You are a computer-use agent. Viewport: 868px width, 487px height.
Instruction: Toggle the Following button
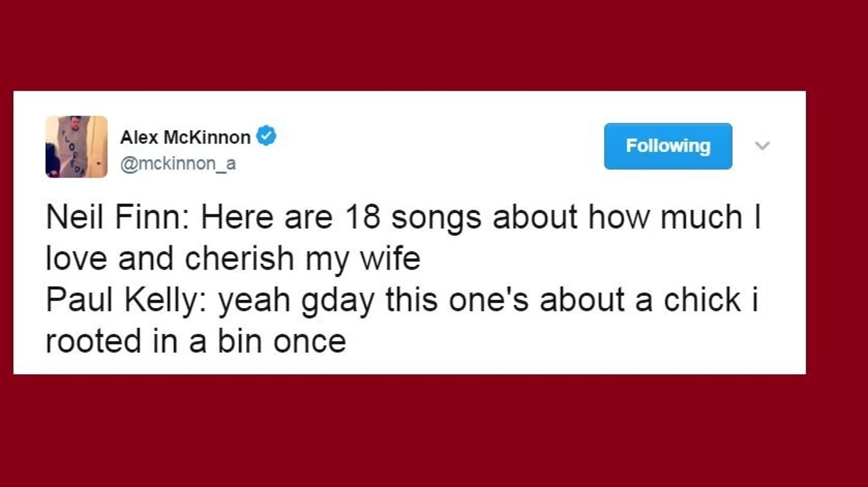667,146
